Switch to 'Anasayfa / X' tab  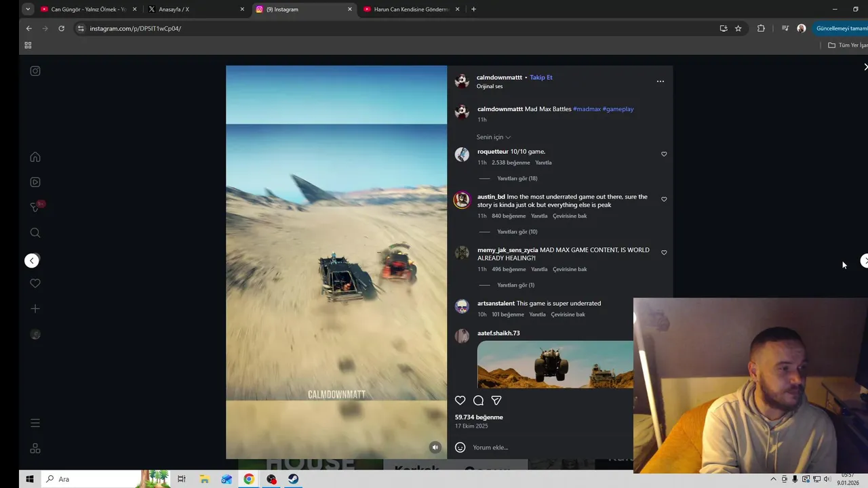tap(197, 9)
